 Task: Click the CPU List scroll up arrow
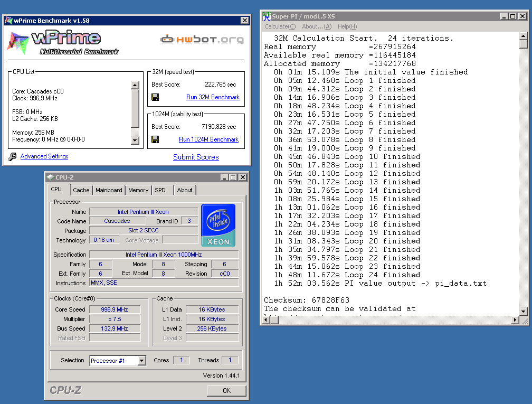[x=135, y=85]
